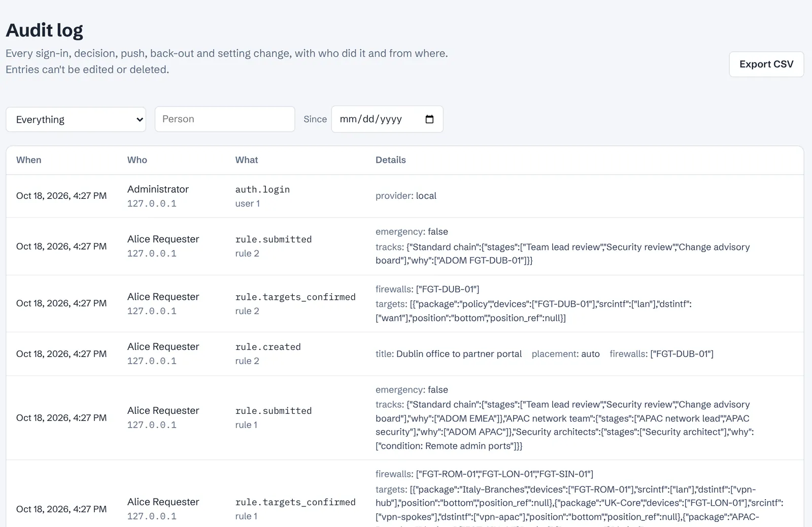Click 'user 1' under auth.login

pos(248,203)
